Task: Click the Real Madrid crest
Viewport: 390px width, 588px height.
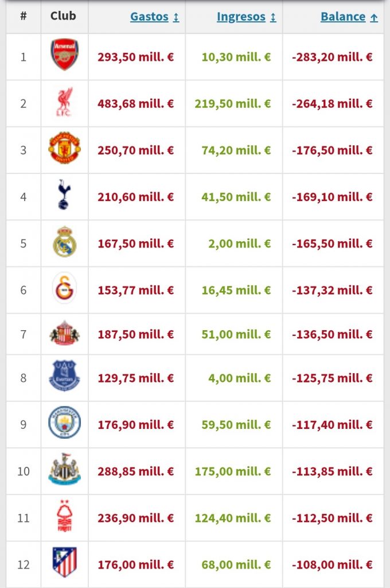Action: click(64, 242)
